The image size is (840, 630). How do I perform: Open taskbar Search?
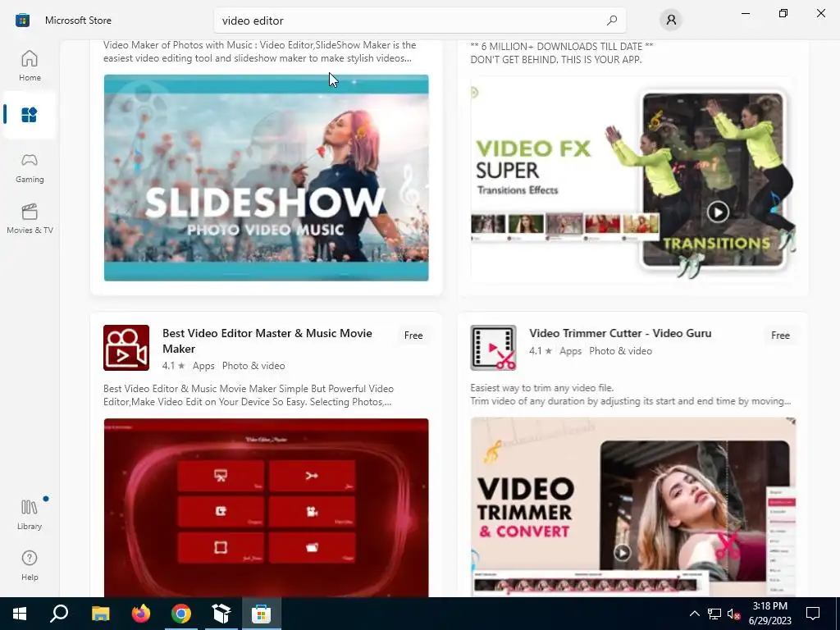point(59,614)
